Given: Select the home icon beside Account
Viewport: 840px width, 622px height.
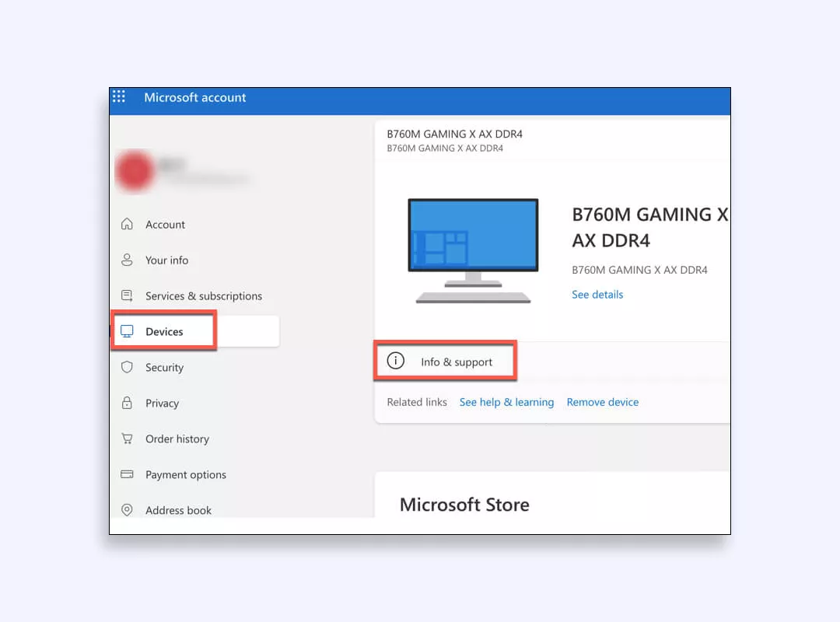Looking at the screenshot, I should [128, 224].
